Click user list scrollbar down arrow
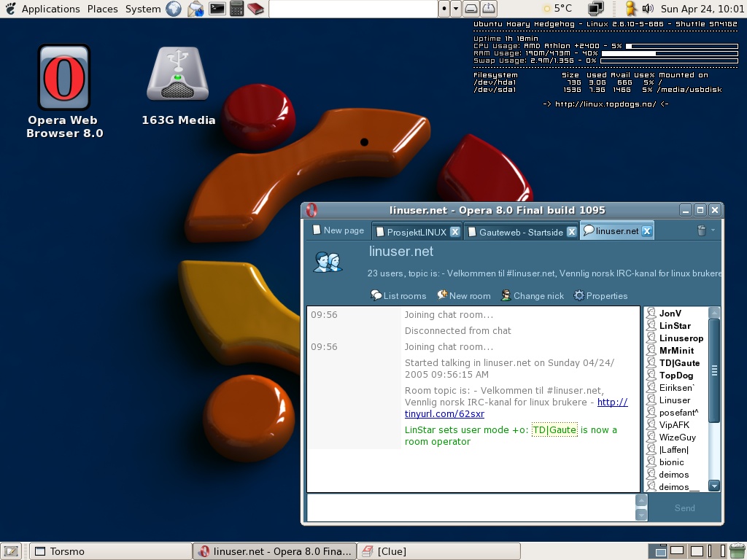This screenshot has width=747, height=560. 714,486
